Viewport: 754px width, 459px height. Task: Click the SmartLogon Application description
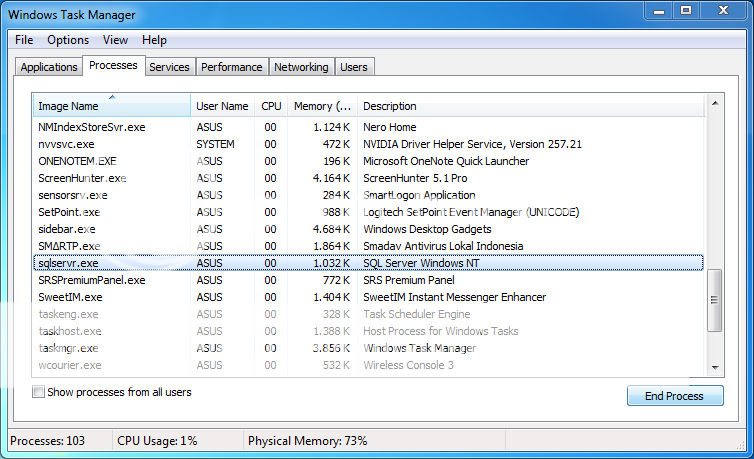419,195
